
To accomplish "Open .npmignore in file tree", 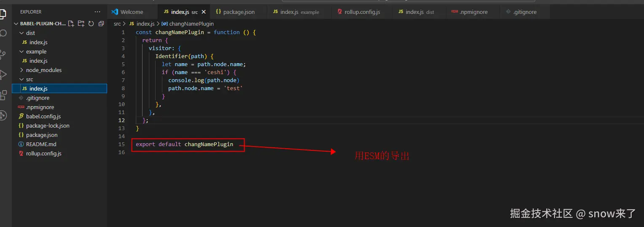I will click(x=59, y=107).
